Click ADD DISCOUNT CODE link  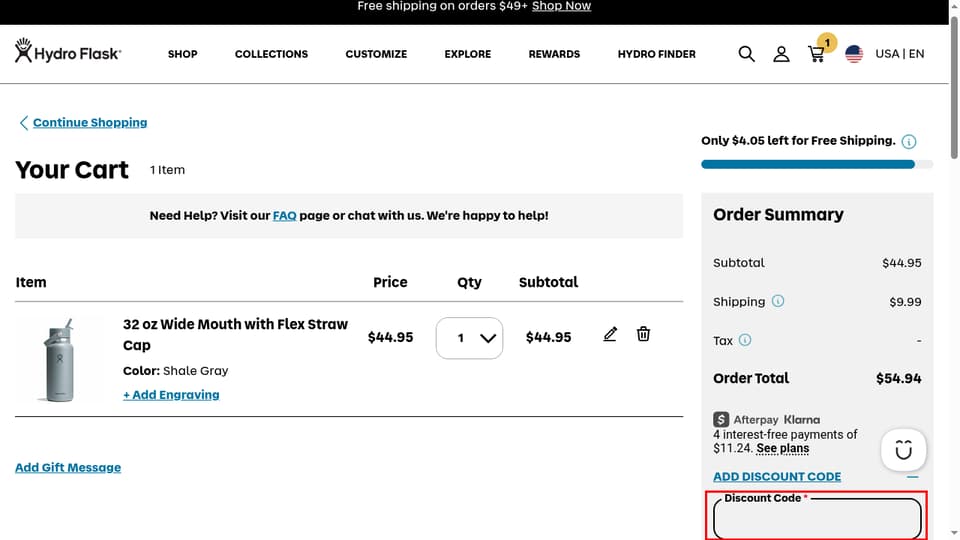(777, 476)
